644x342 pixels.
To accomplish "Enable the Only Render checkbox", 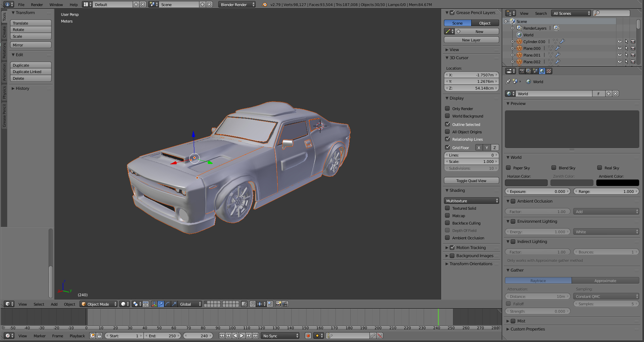I will coord(447,108).
